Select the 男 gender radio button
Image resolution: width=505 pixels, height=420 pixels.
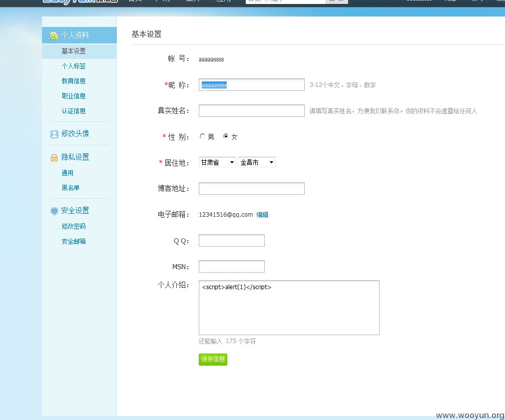[x=202, y=136]
